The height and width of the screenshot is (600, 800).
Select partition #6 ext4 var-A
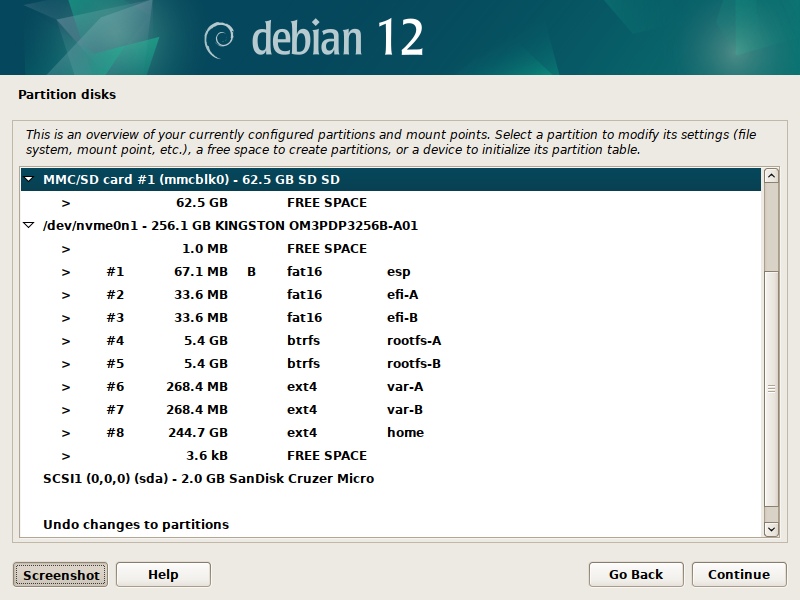tap(391, 386)
